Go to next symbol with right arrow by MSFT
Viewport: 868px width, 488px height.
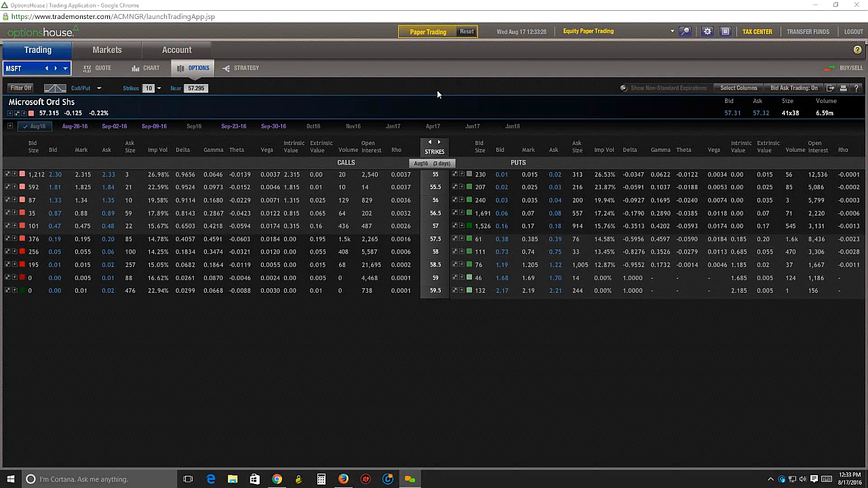click(56, 68)
